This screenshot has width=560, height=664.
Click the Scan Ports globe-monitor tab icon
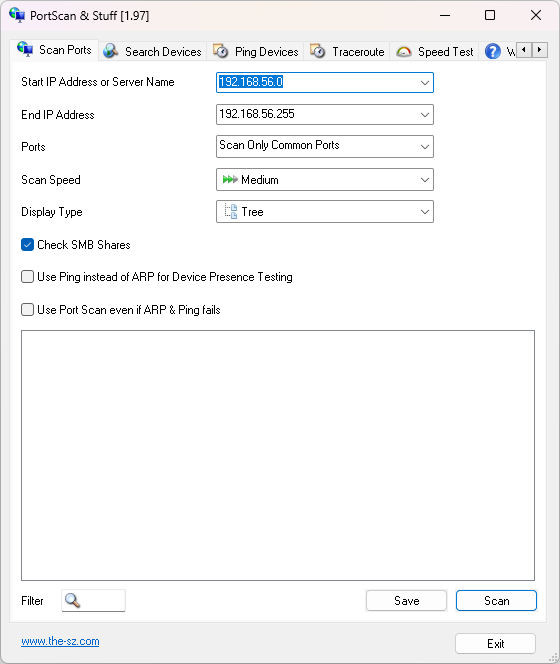(x=25, y=50)
